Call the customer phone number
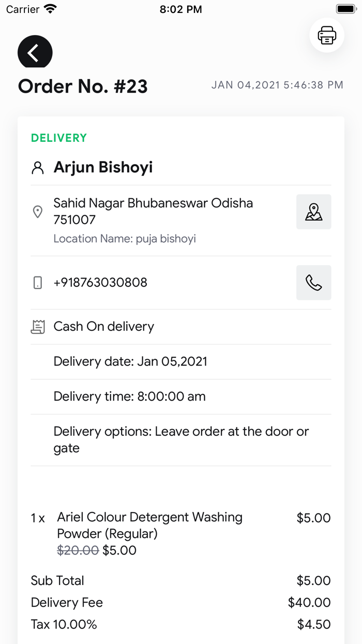The height and width of the screenshot is (644, 362). click(313, 283)
